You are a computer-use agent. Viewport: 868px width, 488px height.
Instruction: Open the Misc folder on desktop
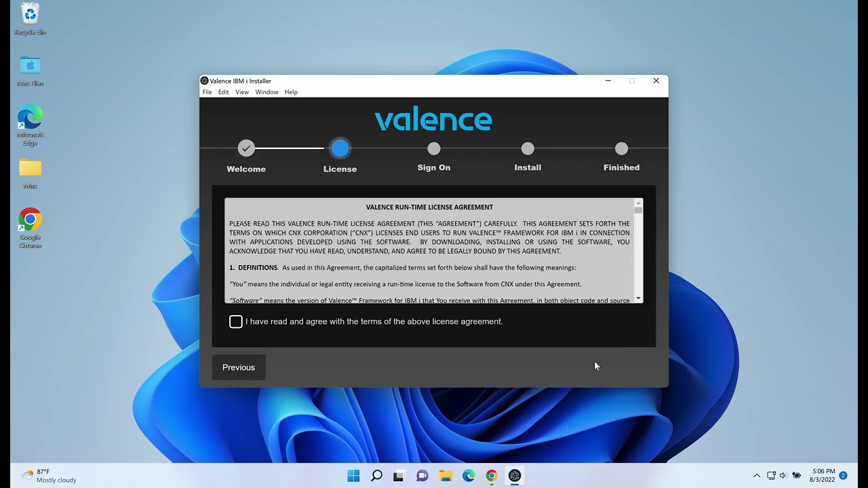(30, 174)
